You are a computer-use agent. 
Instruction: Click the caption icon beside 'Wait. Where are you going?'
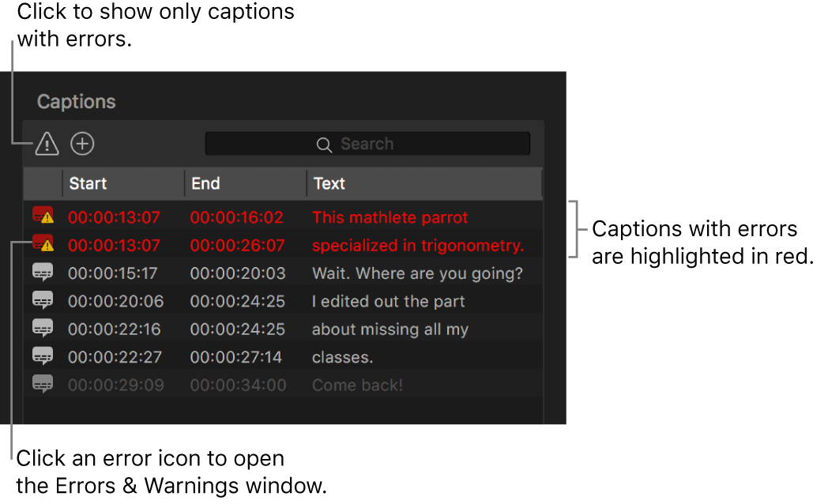pyautogui.click(x=43, y=273)
